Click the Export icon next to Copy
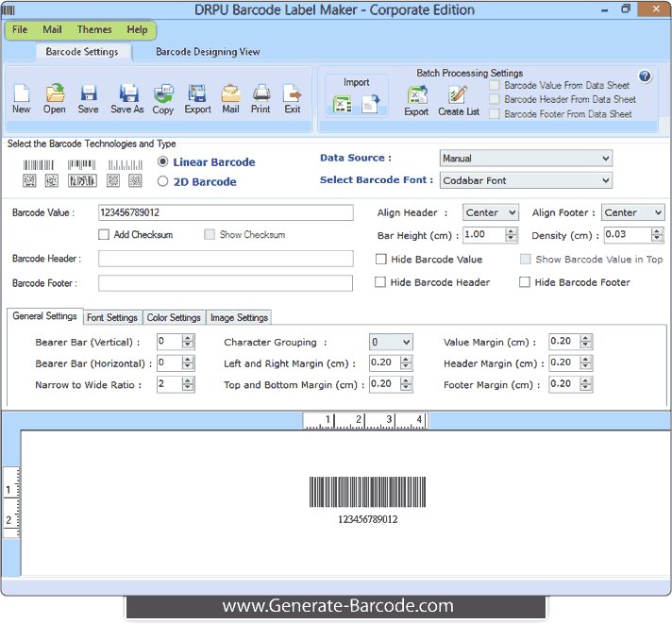The height and width of the screenshot is (624, 672). [197, 93]
